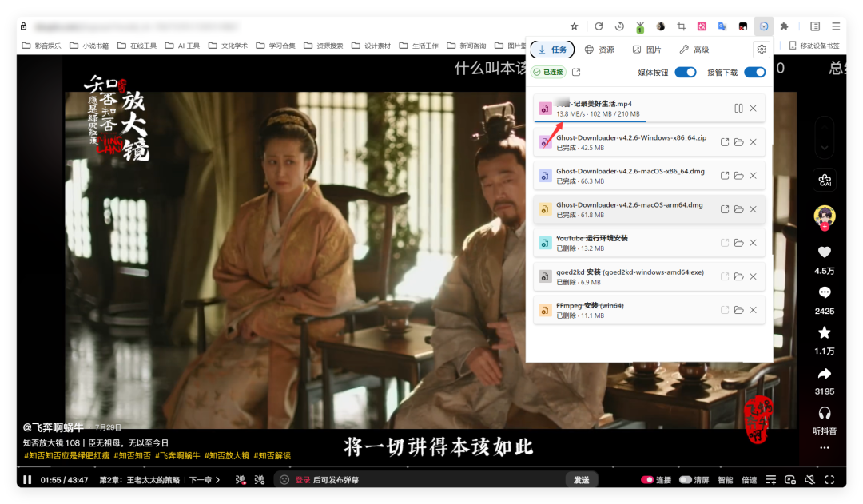Click 发送 to send the danmaku
The image size is (863, 504).
(x=582, y=480)
